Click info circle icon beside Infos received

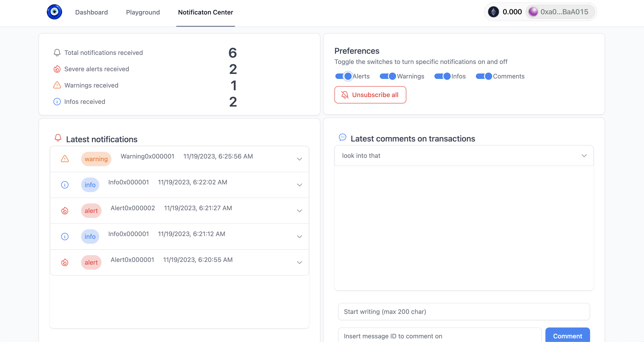coord(57,102)
